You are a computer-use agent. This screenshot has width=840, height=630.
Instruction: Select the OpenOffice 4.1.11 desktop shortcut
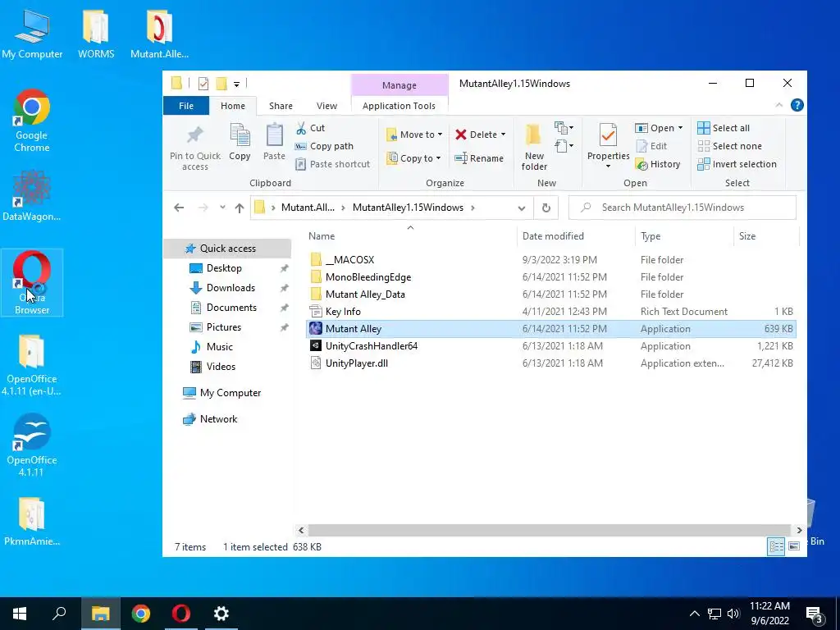32,445
